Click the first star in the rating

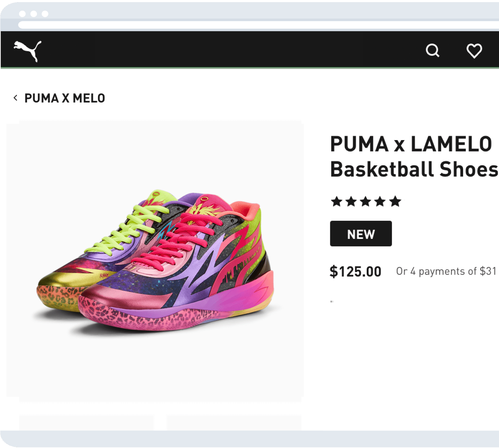(x=336, y=202)
